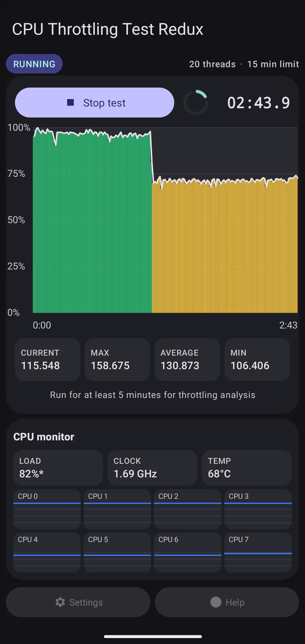Click the stop square icon
This screenshot has width=305, height=644.
click(x=70, y=103)
